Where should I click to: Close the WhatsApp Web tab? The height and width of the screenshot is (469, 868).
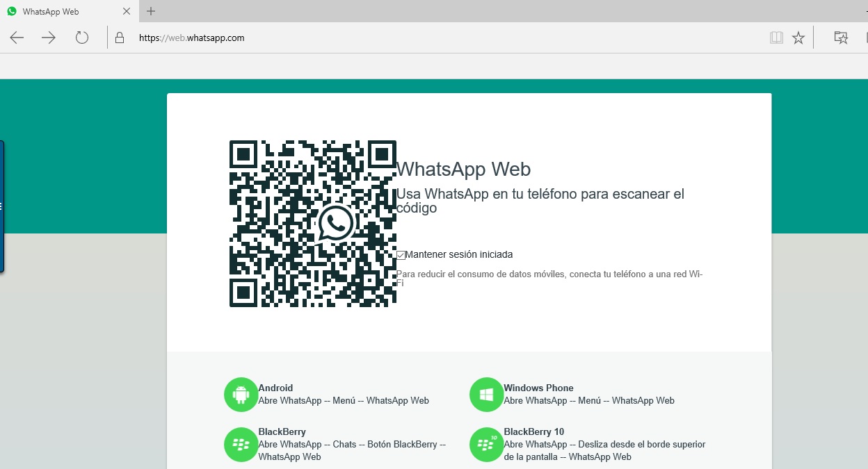126,11
